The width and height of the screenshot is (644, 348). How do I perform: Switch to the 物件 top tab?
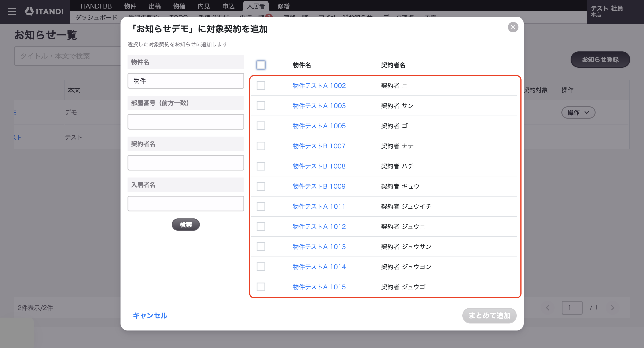click(x=130, y=6)
